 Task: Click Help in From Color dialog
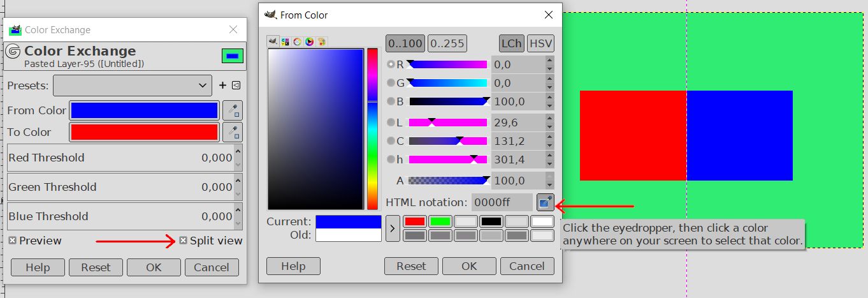click(293, 266)
